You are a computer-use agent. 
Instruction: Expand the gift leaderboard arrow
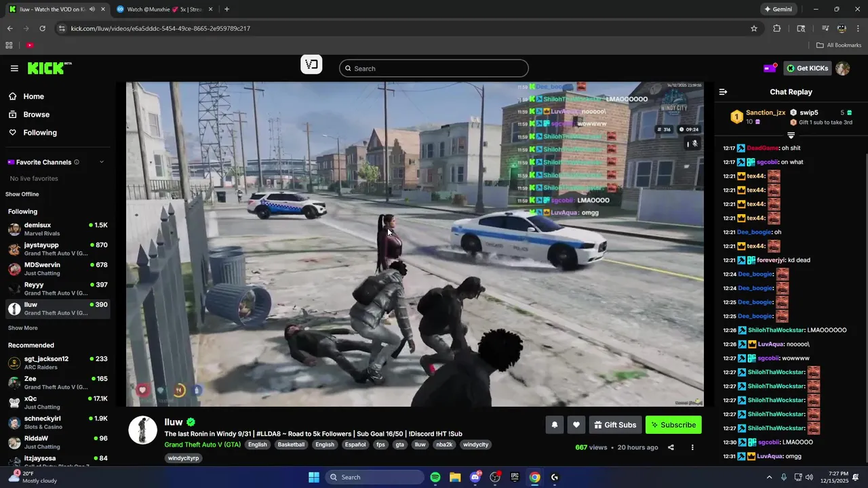791,136
